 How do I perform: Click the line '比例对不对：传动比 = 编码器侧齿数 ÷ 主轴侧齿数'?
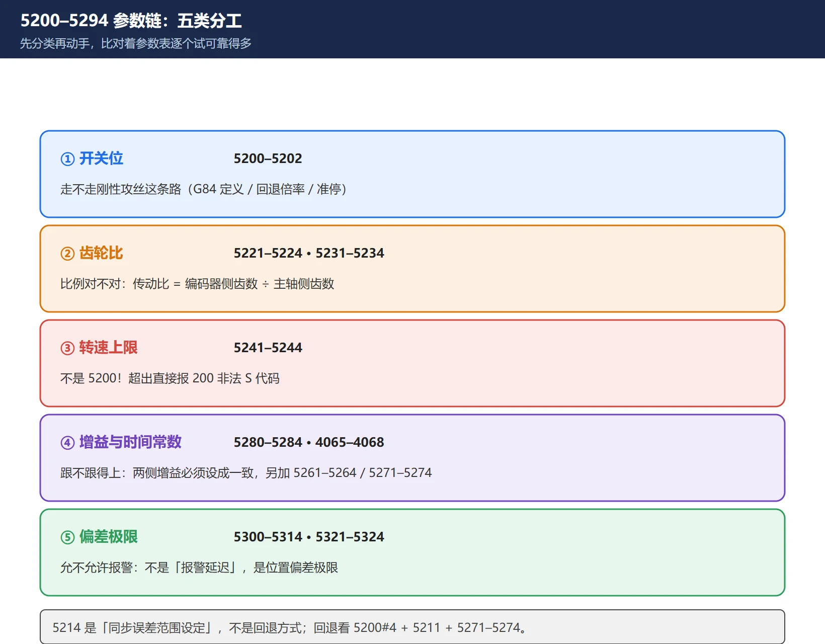click(197, 284)
